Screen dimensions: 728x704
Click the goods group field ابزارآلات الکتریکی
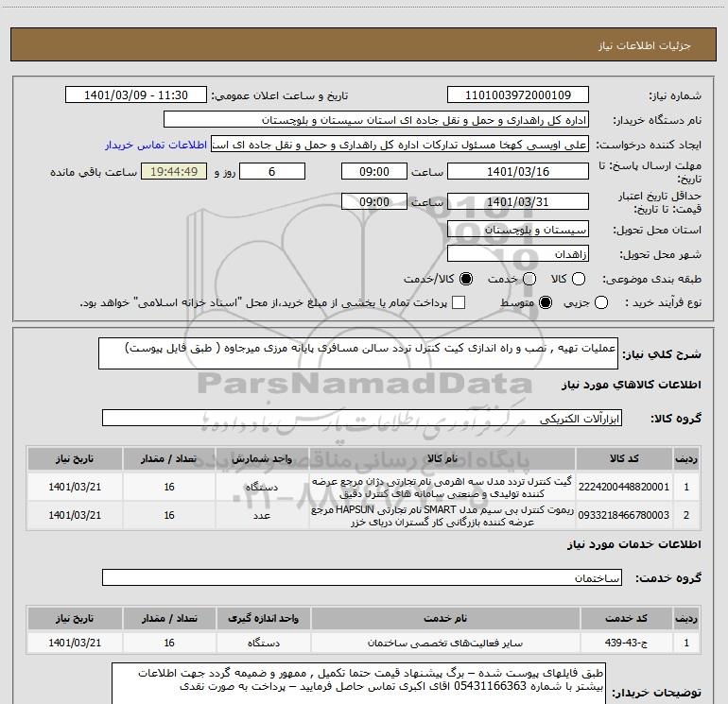pyautogui.click(x=362, y=418)
